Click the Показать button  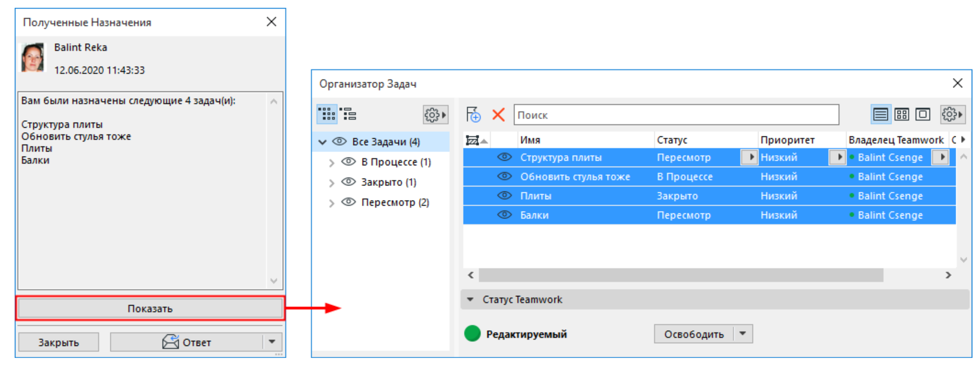tap(150, 308)
